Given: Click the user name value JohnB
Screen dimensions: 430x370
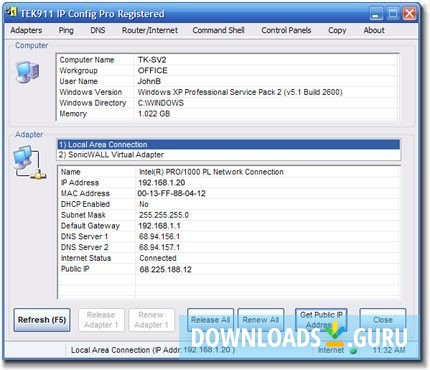Looking at the screenshot, I should pyautogui.click(x=149, y=81).
